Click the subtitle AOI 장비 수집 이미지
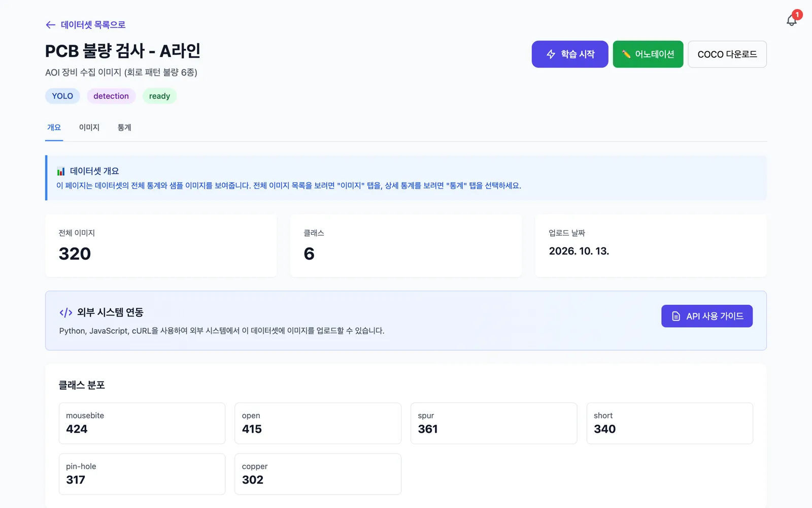Screen dimensions: 812x508 121,73
